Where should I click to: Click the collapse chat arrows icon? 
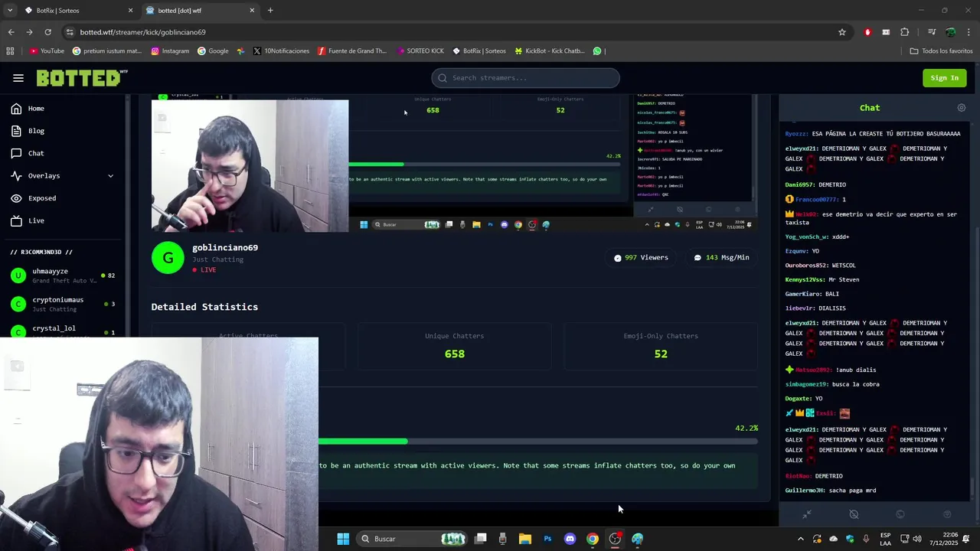[x=806, y=515]
